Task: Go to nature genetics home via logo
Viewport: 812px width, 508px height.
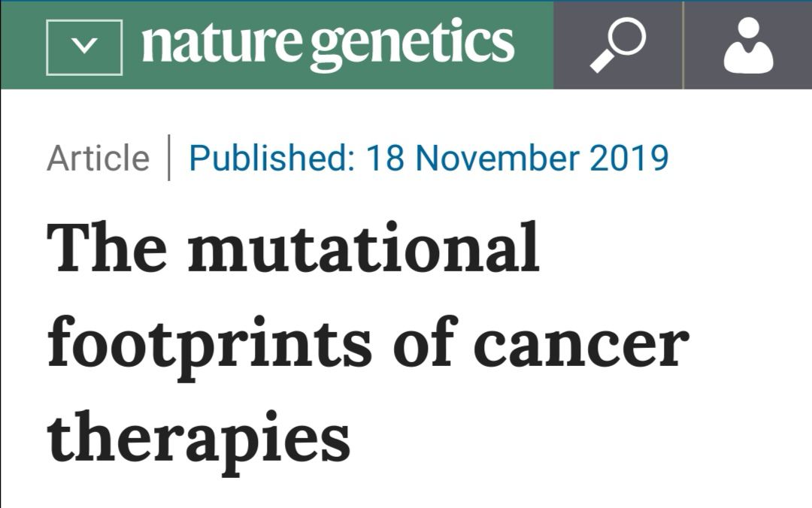Action: coord(328,45)
